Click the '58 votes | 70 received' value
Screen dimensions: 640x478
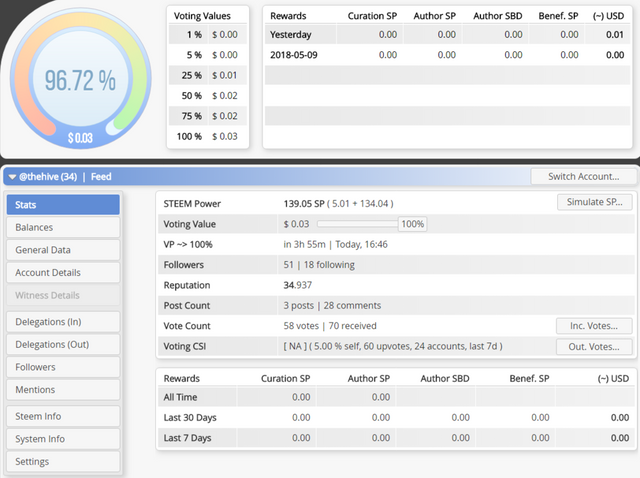click(x=330, y=326)
